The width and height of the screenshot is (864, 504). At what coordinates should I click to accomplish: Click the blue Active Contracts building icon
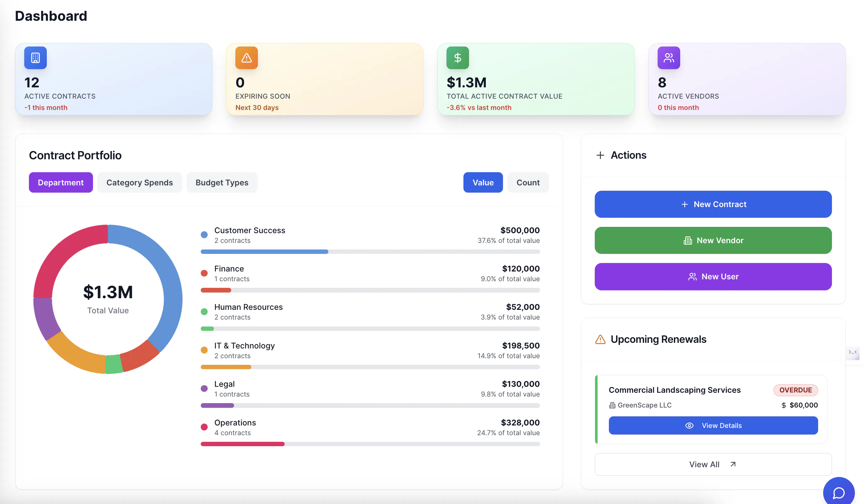tap(35, 58)
